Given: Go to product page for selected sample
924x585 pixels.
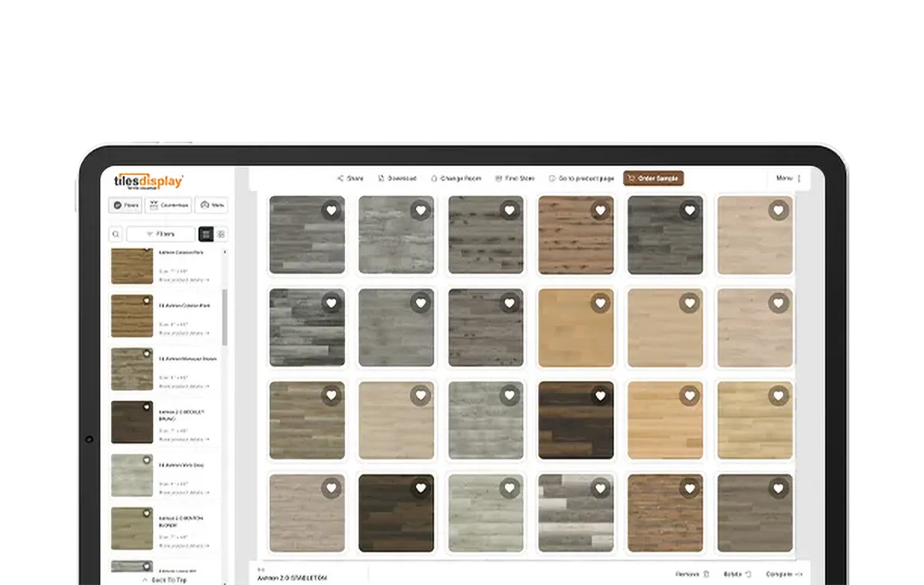Looking at the screenshot, I should pyautogui.click(x=580, y=178).
